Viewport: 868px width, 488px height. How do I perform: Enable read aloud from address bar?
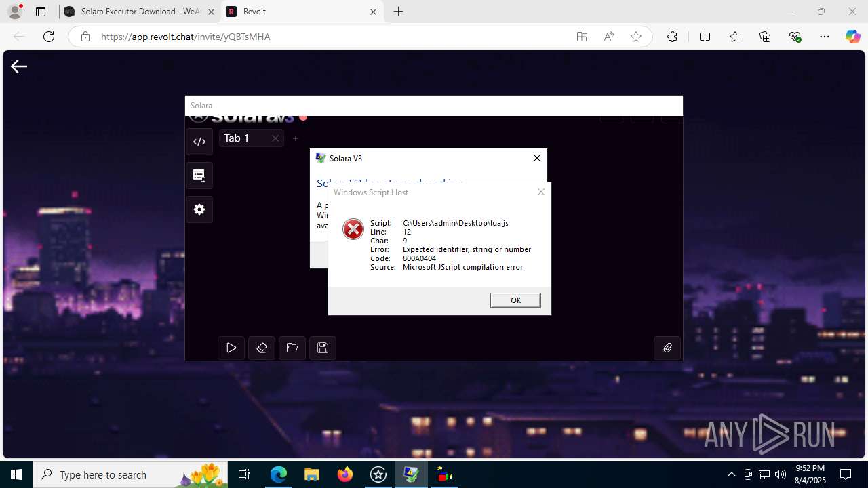point(609,37)
